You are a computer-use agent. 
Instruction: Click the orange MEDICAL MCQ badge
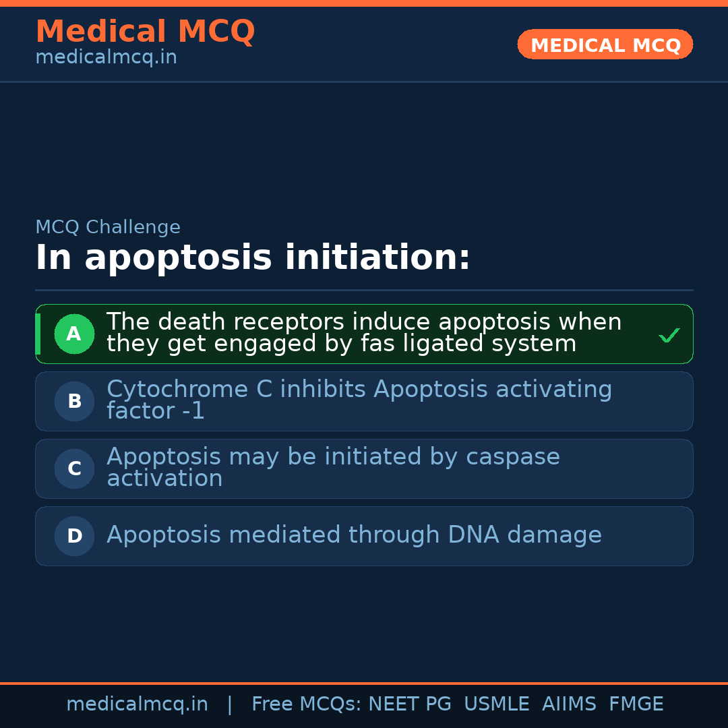click(605, 45)
